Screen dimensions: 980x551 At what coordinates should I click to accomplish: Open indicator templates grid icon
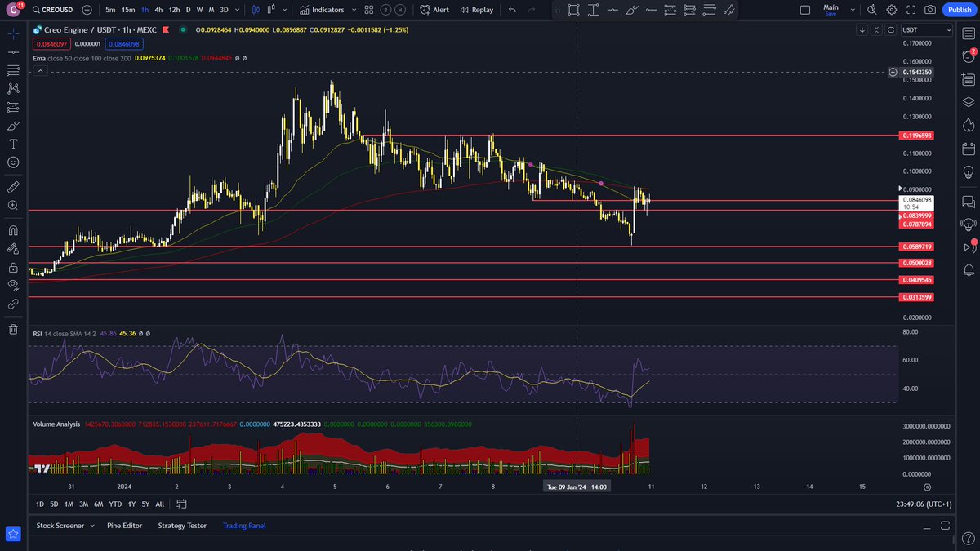[x=369, y=10]
